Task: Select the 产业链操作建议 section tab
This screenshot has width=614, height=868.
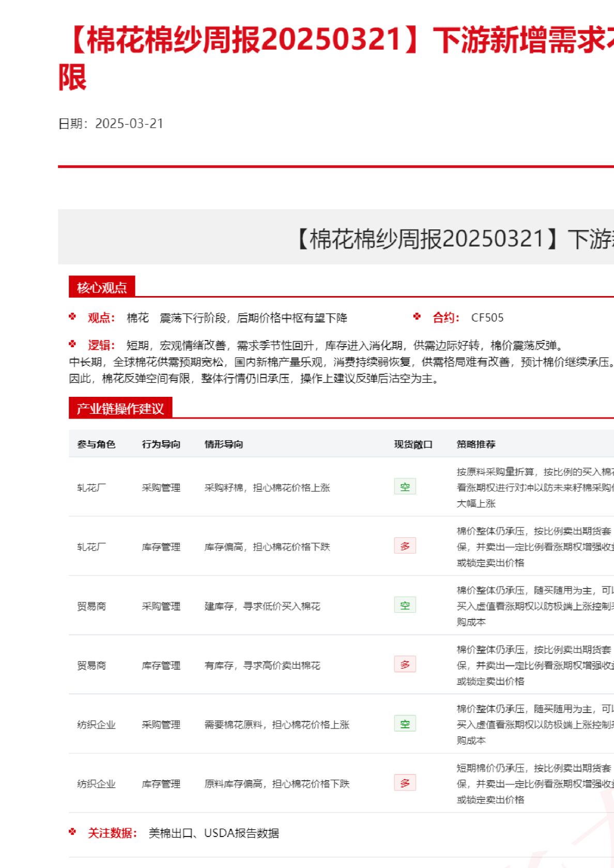Action: point(120,409)
